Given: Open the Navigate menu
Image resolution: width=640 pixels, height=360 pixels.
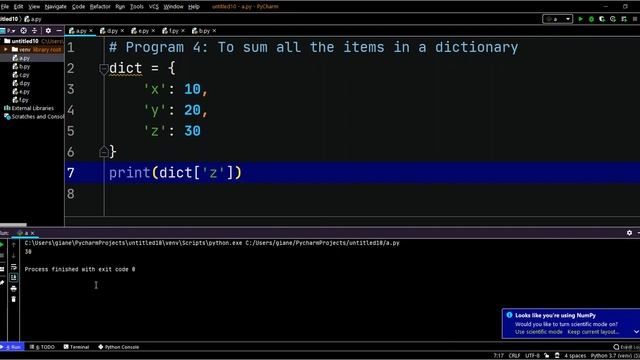Looking at the screenshot, I should pyautogui.click(x=56, y=7).
